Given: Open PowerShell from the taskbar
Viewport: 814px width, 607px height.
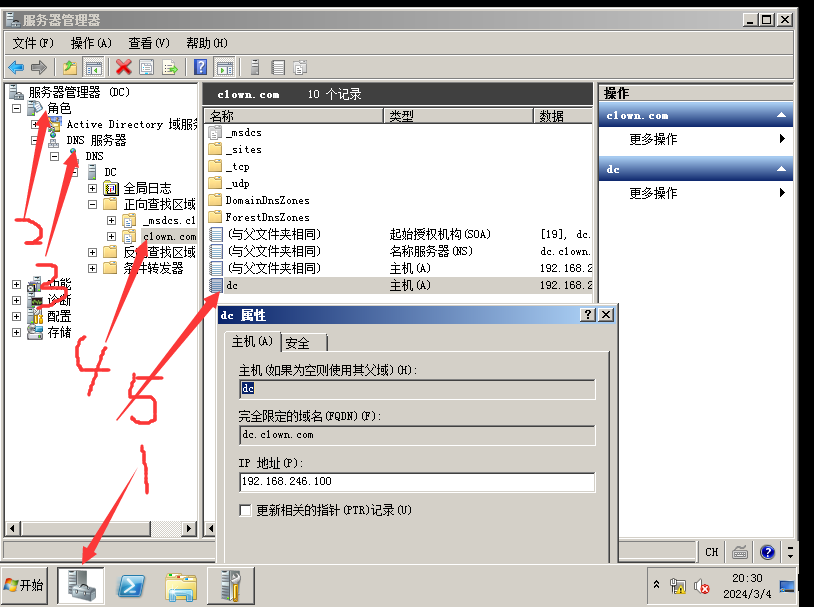Looking at the screenshot, I should (131, 586).
